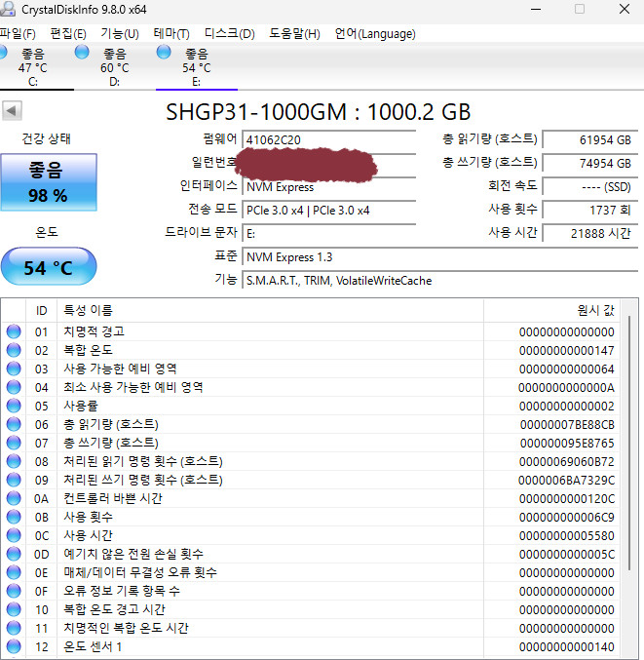Image resolution: width=644 pixels, height=660 pixels.
Task: Click the drive letter field E:
Action: pos(329,233)
